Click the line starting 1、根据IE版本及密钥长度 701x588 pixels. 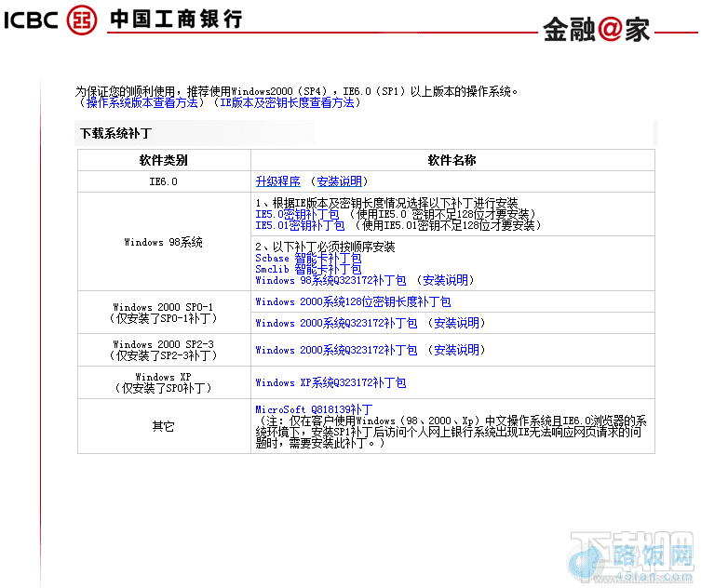386,204
